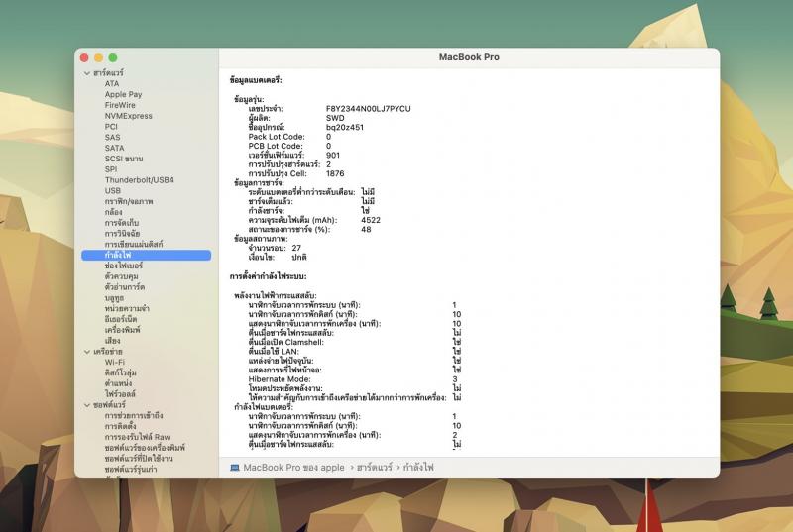
Task: Click 'MacBook Pro ของ apple' in path bar
Action: 293,468
